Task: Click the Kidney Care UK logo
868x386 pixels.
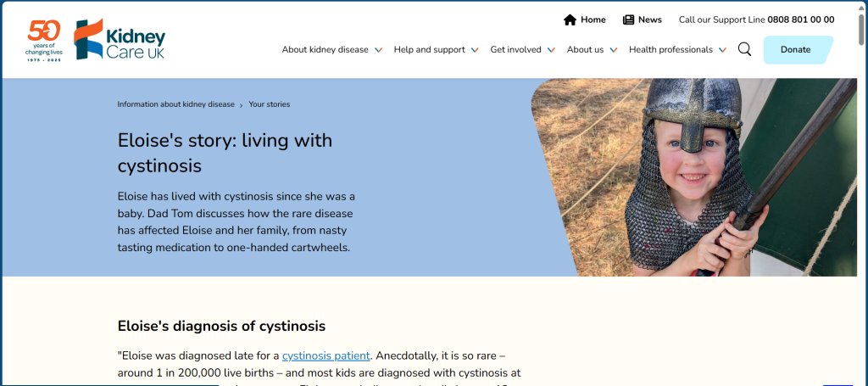Action: point(120,39)
